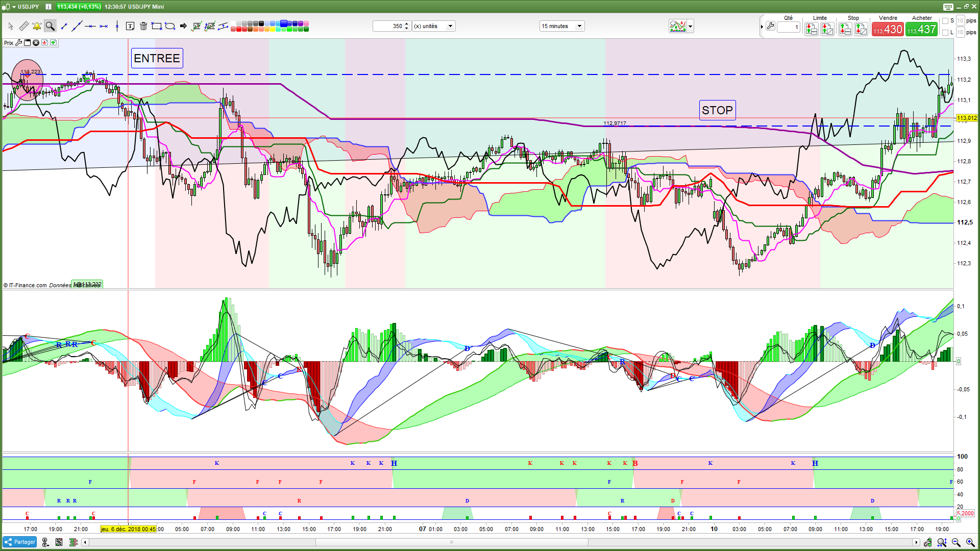Select the vertical line tool
980x551 pixels.
pyautogui.click(x=117, y=26)
